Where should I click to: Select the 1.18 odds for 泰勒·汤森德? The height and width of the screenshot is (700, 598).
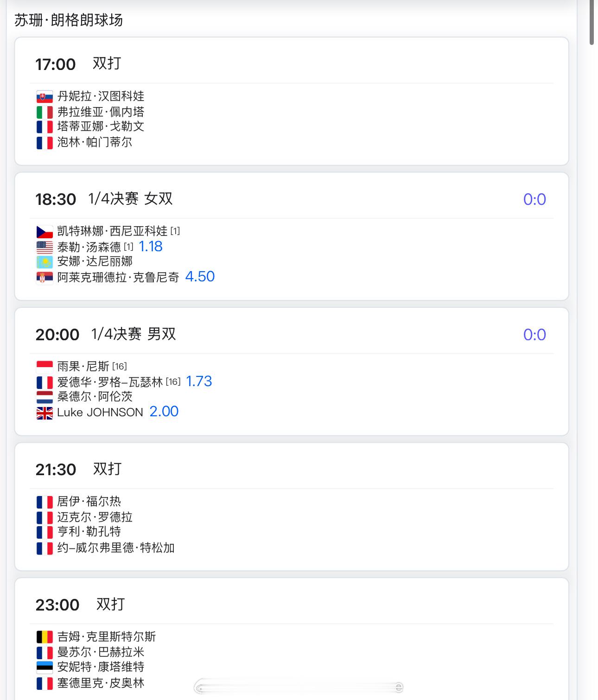pyautogui.click(x=151, y=246)
